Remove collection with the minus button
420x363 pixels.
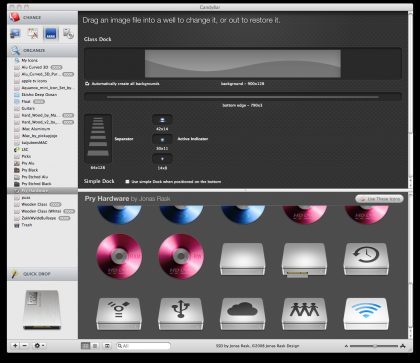(24, 346)
